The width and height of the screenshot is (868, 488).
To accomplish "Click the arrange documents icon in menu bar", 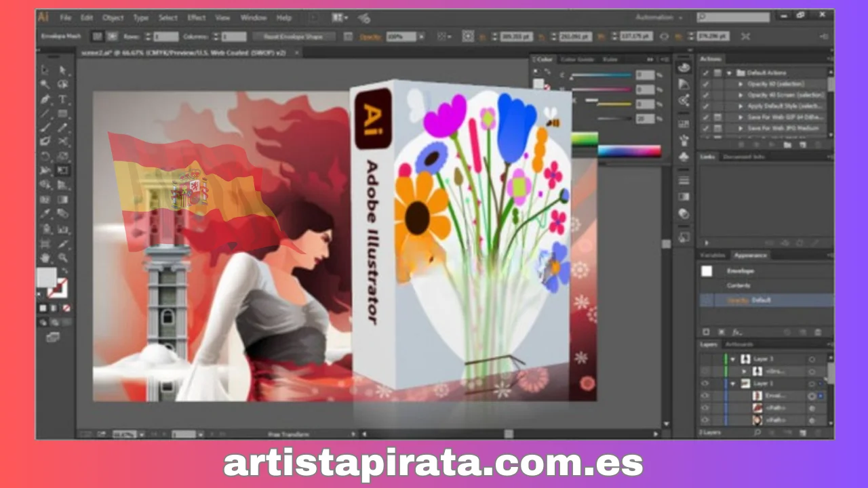I will 340,18.
